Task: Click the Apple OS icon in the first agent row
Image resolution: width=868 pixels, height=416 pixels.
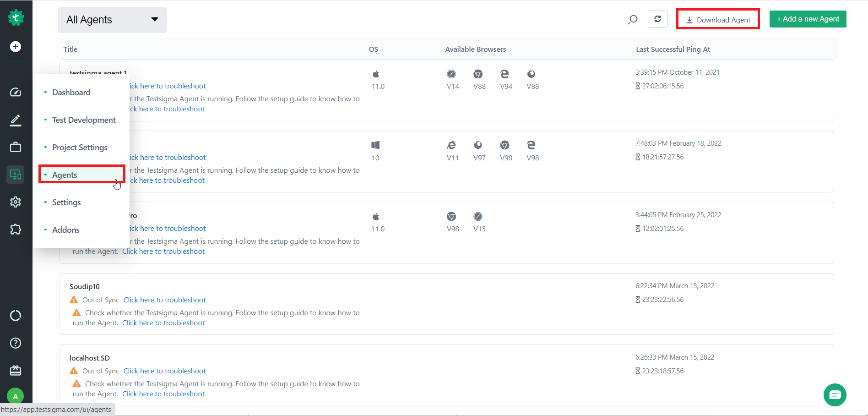Action: click(376, 74)
